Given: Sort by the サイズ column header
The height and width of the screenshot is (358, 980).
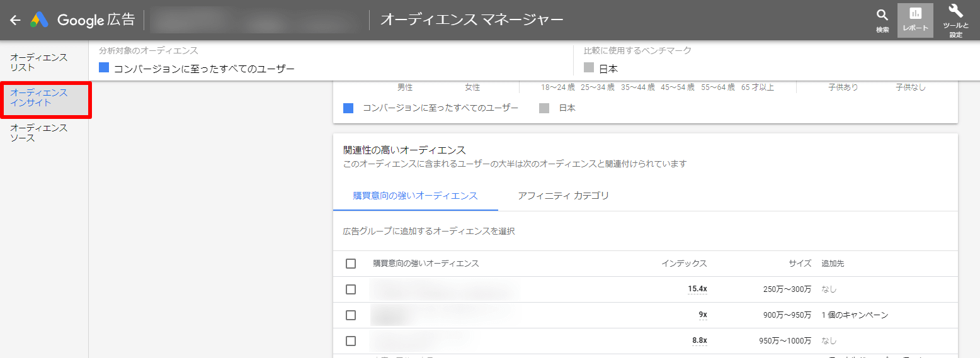Looking at the screenshot, I should 800,264.
